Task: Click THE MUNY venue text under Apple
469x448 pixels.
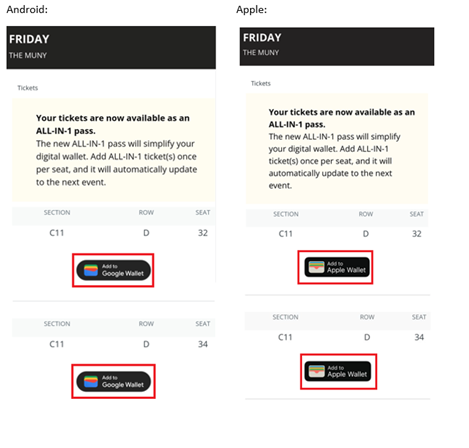Action: click(x=261, y=53)
